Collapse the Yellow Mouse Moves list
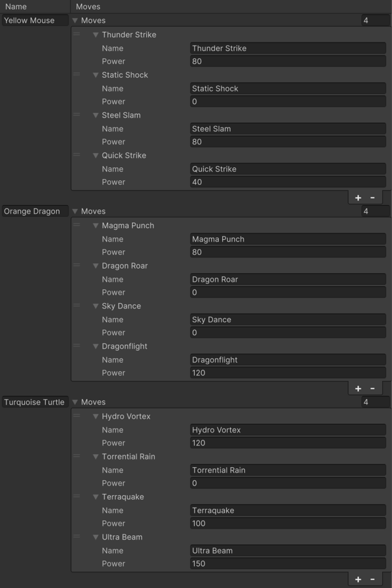This screenshot has width=392, height=588. coord(76,20)
